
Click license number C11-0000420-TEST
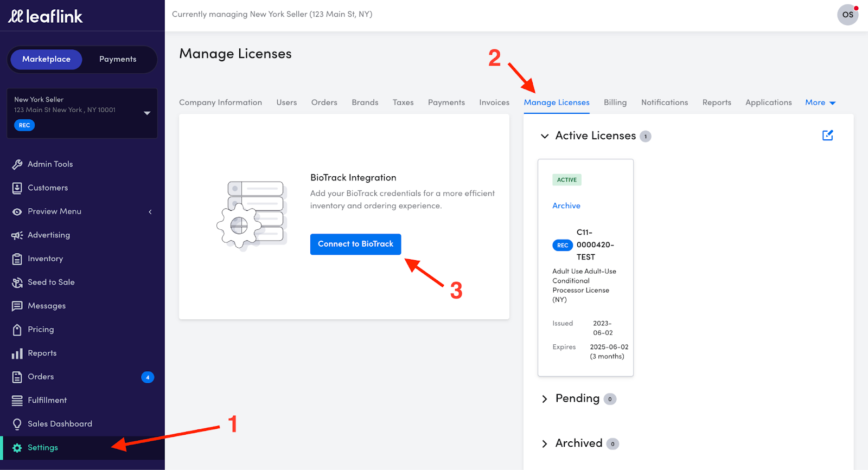(x=595, y=245)
